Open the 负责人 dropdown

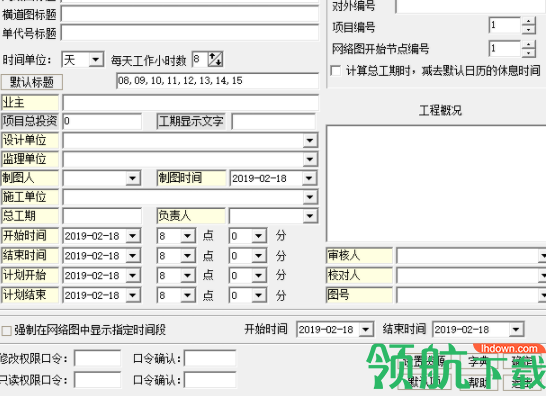(310, 216)
